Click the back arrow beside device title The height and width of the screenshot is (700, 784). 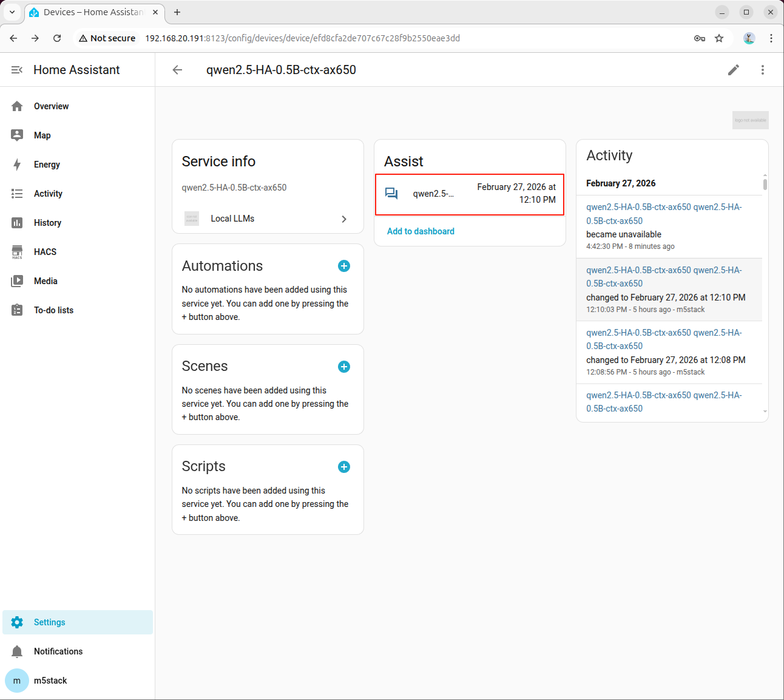coord(177,70)
